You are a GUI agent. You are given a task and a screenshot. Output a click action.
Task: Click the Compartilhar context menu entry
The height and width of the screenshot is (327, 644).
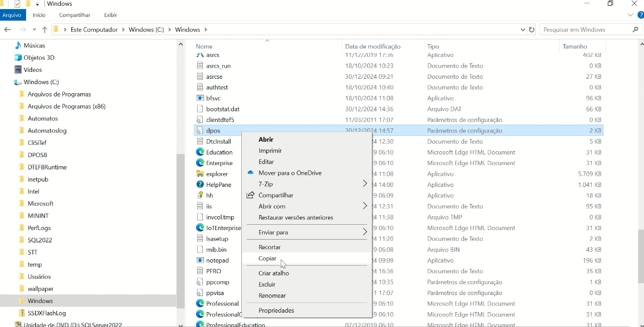276,195
